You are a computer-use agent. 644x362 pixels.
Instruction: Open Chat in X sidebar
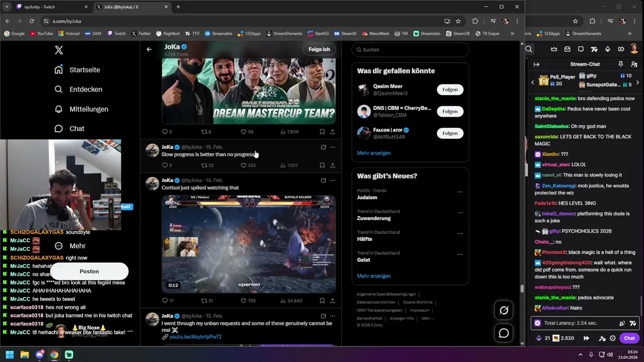[x=69, y=129]
